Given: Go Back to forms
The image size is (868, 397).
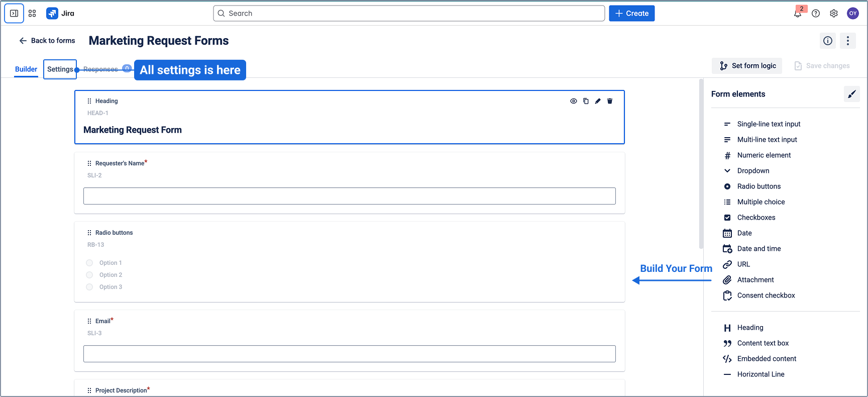Looking at the screenshot, I should (x=47, y=41).
